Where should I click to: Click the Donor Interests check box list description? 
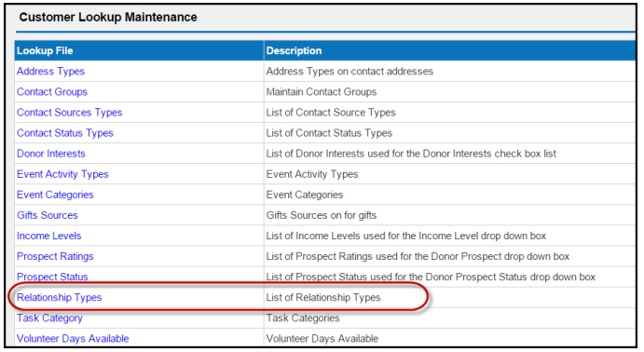click(411, 154)
